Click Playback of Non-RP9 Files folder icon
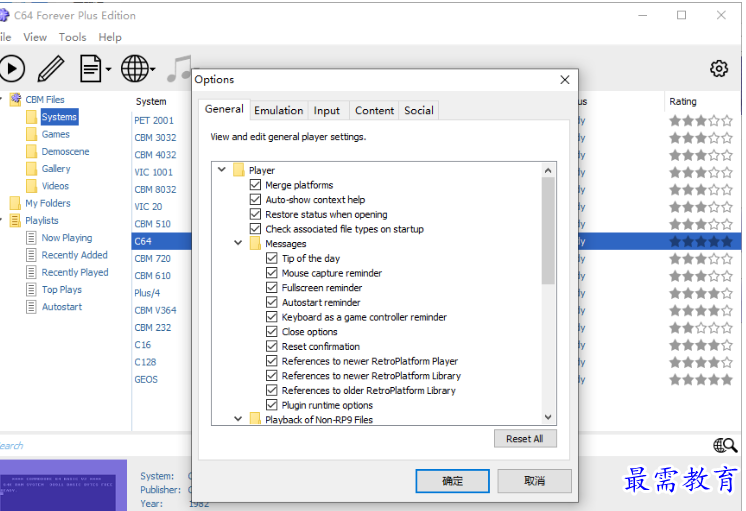Viewport: 746px width, 511px height. coord(255,419)
